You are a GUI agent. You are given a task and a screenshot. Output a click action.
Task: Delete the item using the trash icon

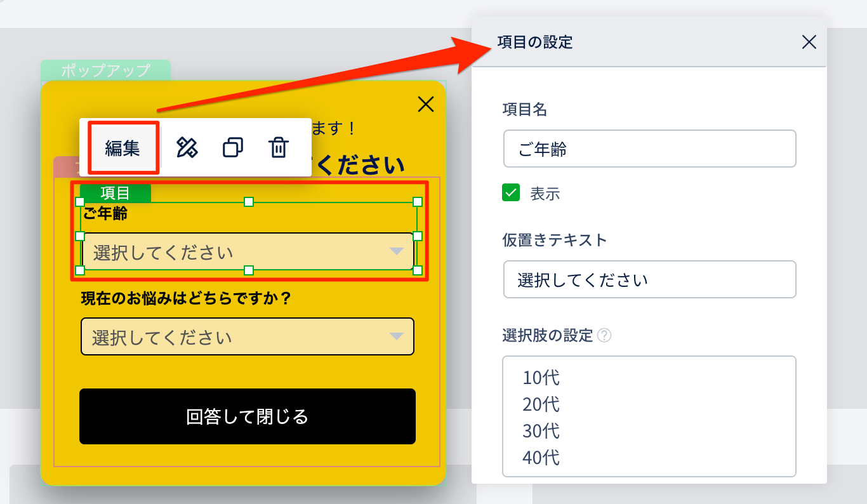pos(279,148)
